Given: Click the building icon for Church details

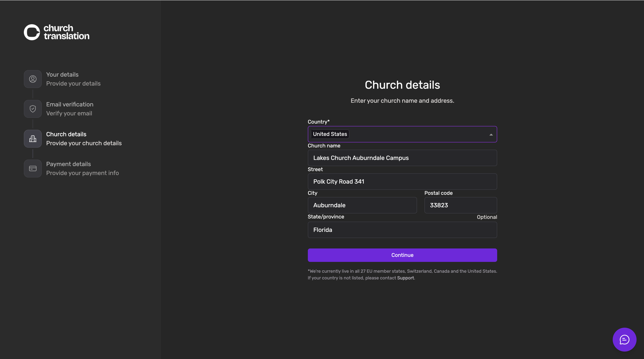Looking at the screenshot, I should [x=33, y=139].
